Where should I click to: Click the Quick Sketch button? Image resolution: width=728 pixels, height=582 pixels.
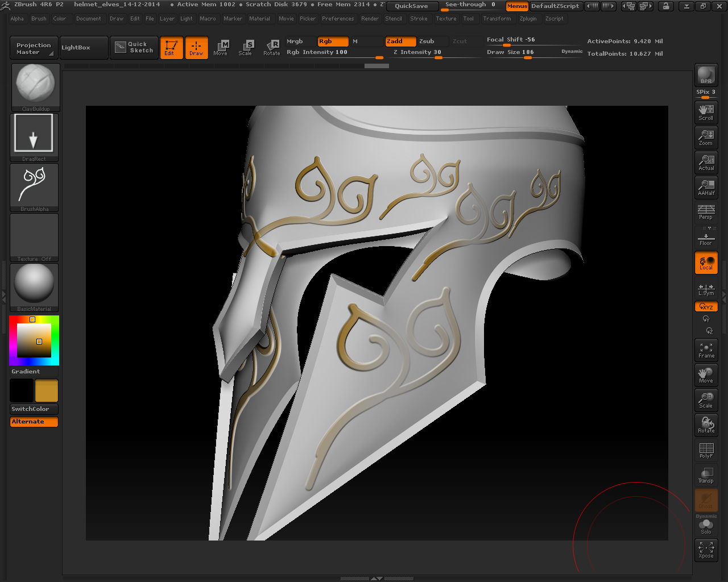point(134,48)
